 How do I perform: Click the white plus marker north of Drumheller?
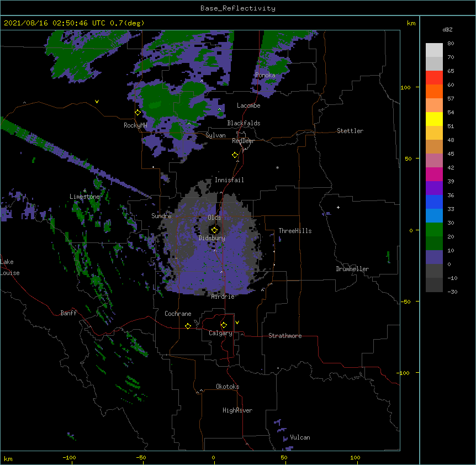click(338, 207)
